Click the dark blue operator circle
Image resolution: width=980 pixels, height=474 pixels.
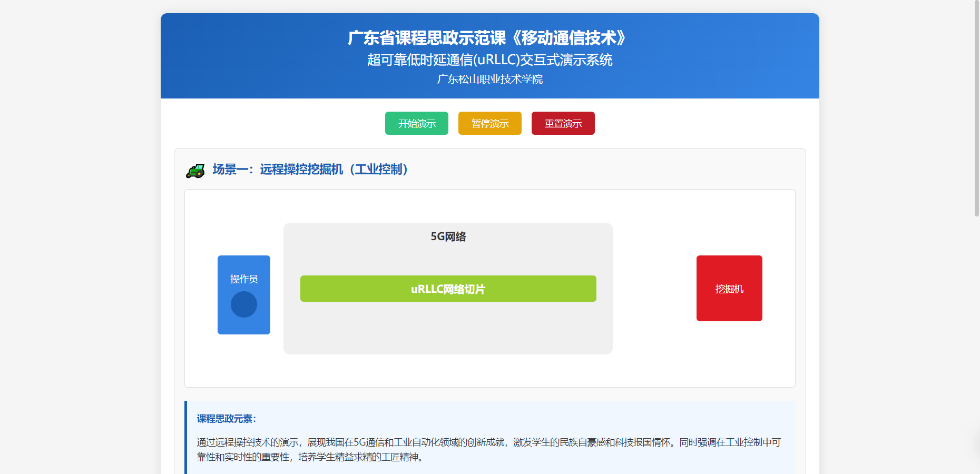pos(244,304)
